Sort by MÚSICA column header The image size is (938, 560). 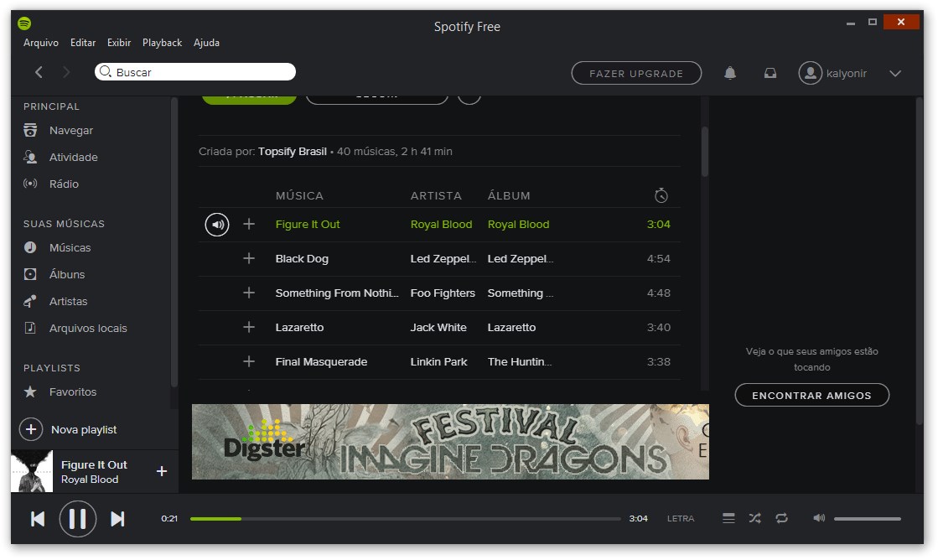pyautogui.click(x=299, y=195)
